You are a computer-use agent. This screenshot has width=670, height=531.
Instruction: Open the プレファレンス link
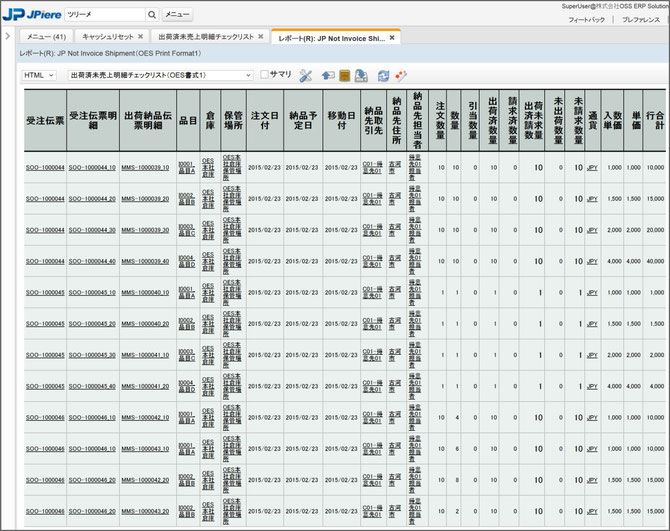[x=641, y=20]
